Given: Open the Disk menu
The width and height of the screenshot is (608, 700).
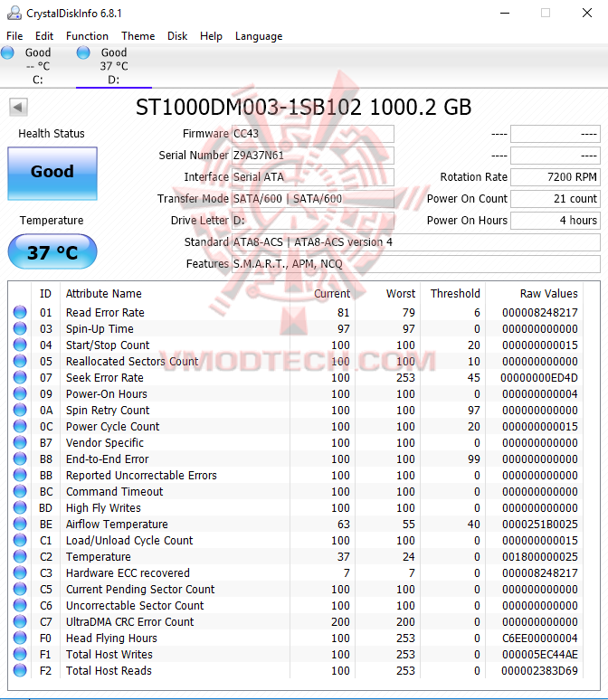Looking at the screenshot, I should tap(177, 36).
